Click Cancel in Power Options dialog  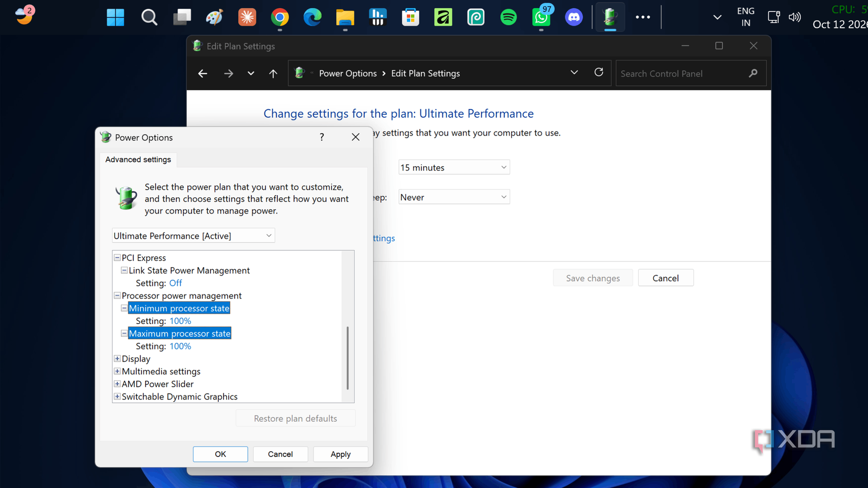click(280, 454)
